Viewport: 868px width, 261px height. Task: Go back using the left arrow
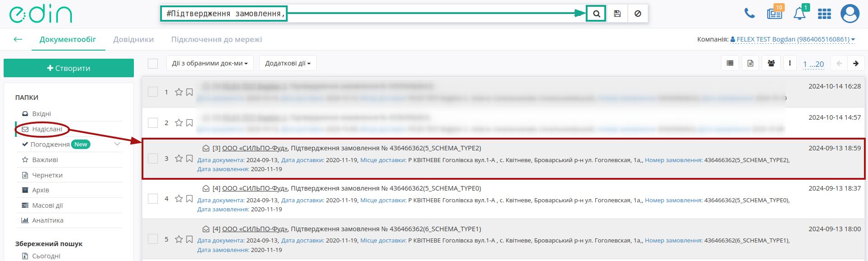[18, 39]
